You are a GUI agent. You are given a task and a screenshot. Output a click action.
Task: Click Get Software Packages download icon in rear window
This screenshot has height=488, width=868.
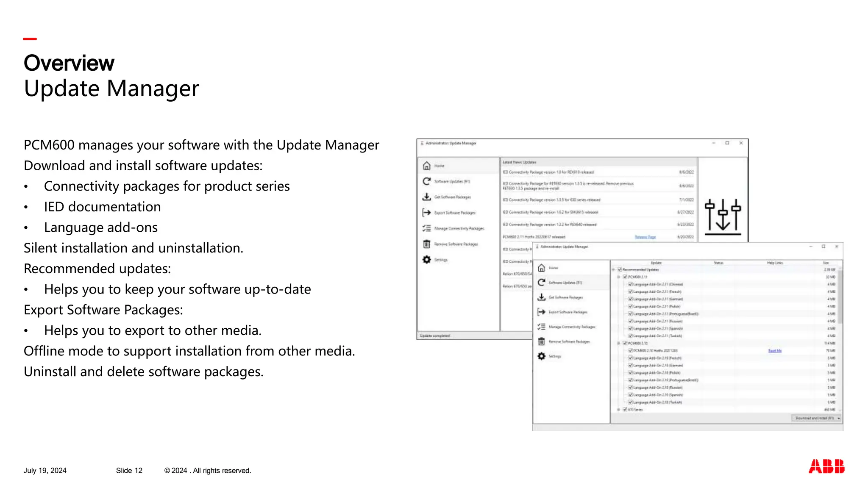pyautogui.click(x=427, y=197)
